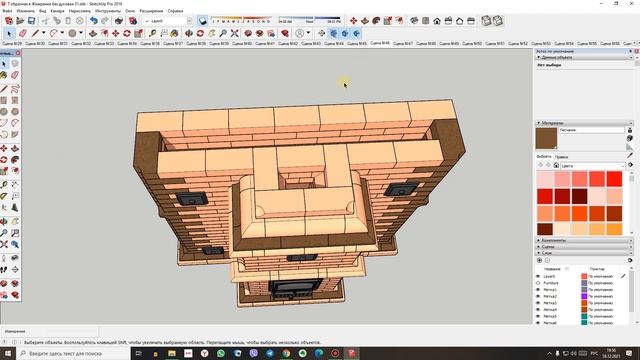Open the Инструменты menu
The height and width of the screenshot is (360, 640).
[x=108, y=11]
